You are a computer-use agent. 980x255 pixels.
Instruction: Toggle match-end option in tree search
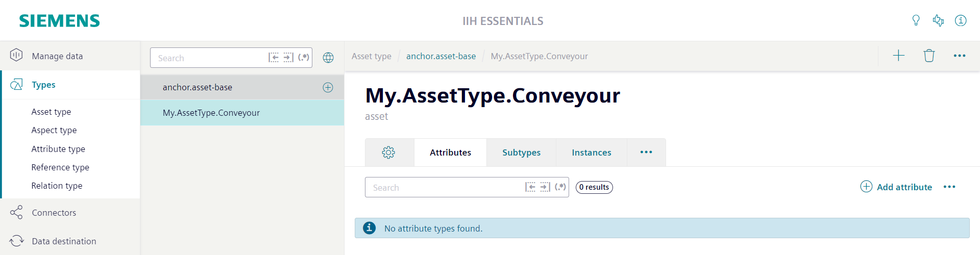pos(288,57)
